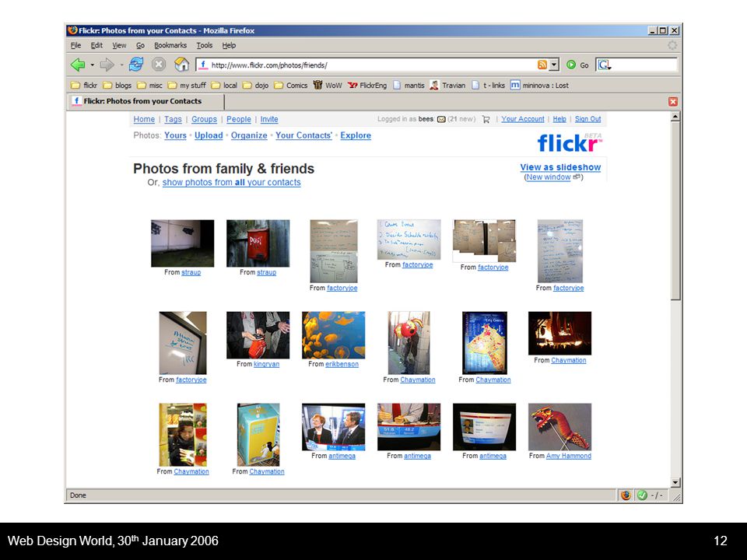The image size is (747, 560).
Task: Click the Sign Out link
Action: (x=588, y=119)
